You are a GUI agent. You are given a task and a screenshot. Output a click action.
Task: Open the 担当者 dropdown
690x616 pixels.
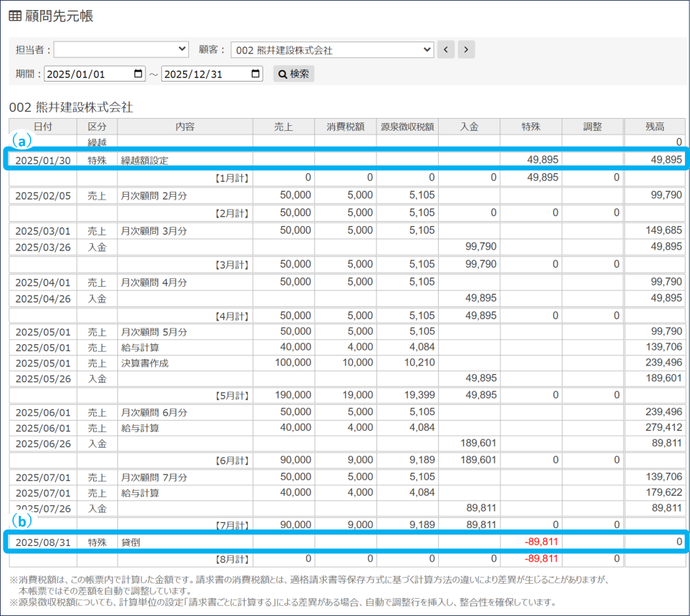click(121, 49)
